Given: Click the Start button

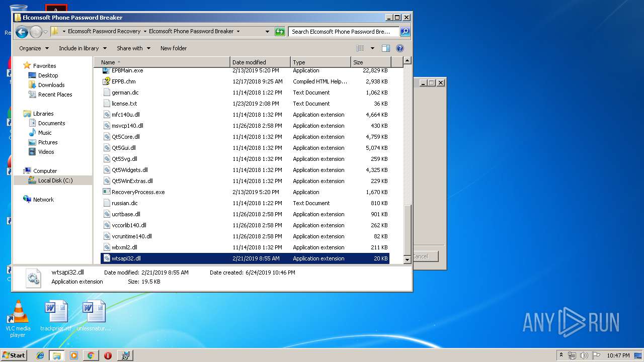Looking at the screenshot, I should (x=14, y=355).
